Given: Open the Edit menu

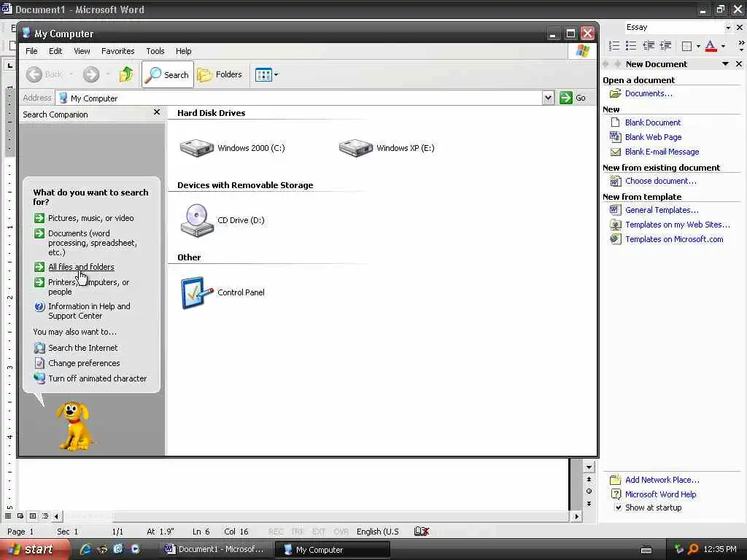Looking at the screenshot, I should tap(55, 51).
